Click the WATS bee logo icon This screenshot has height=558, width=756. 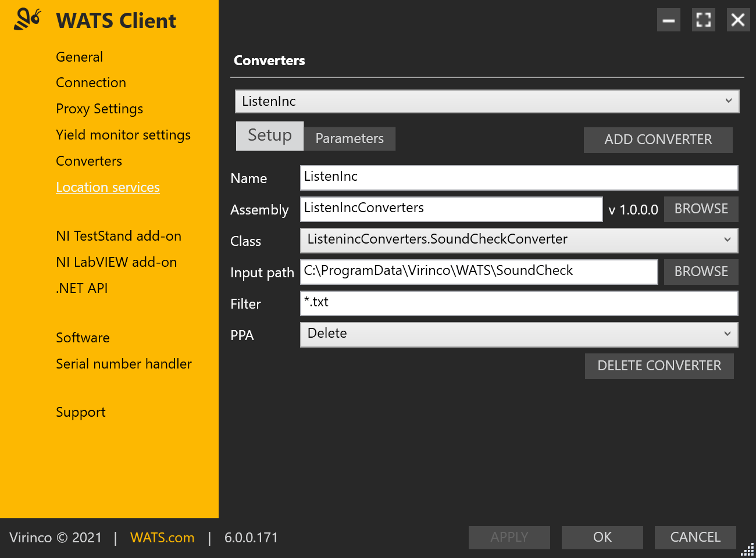27,19
